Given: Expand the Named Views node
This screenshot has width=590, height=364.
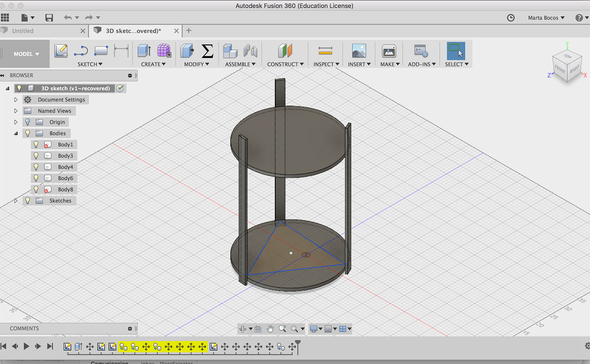Looking at the screenshot, I should 16,111.
